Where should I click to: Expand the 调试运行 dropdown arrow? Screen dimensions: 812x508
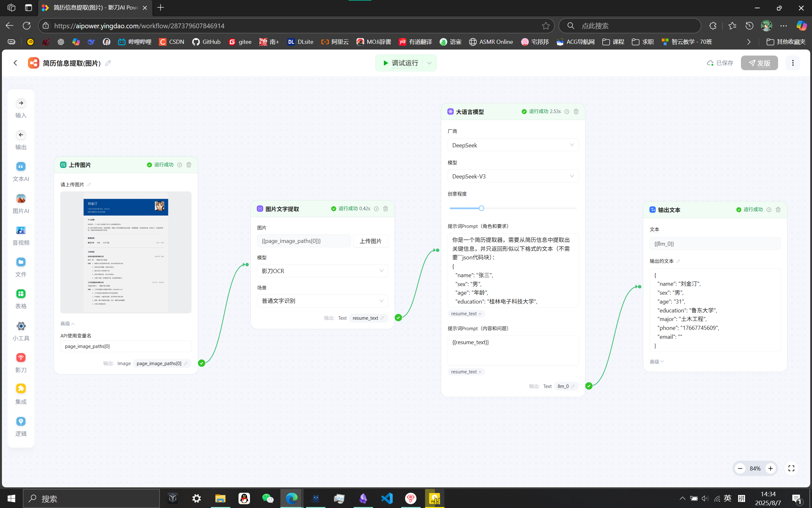(x=429, y=63)
